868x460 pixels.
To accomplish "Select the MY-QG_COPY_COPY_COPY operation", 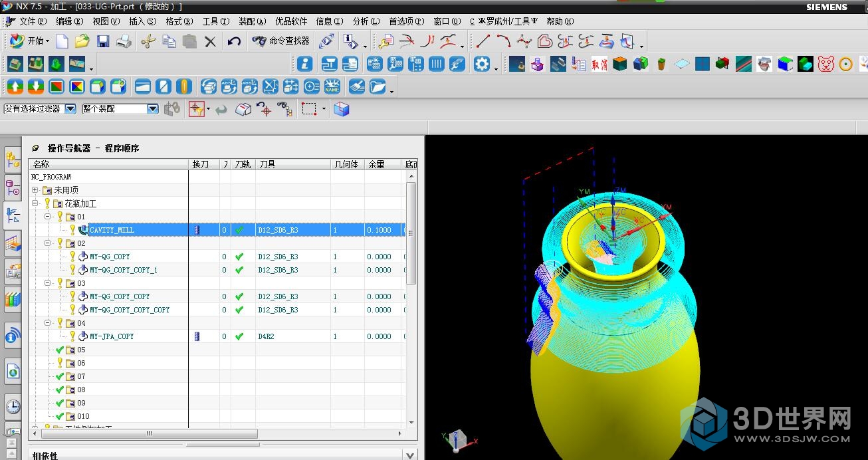I will pyautogui.click(x=130, y=310).
